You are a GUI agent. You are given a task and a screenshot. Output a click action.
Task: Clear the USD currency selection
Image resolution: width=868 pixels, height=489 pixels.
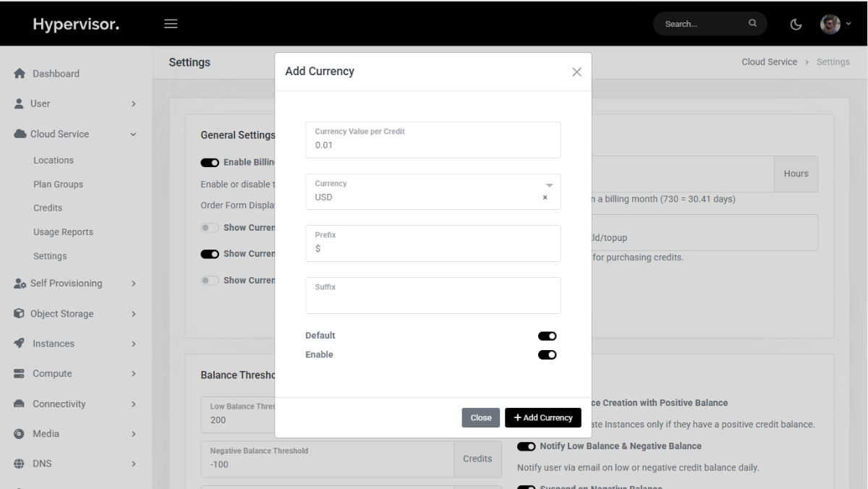545,197
